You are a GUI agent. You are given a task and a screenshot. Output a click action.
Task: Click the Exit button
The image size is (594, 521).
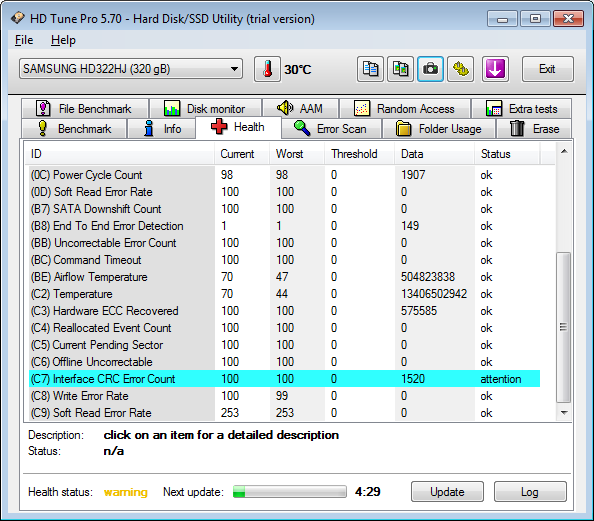tap(547, 69)
